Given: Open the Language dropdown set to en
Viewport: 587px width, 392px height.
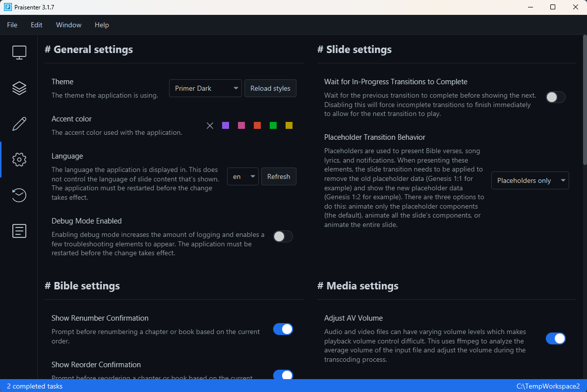Looking at the screenshot, I should click(242, 176).
